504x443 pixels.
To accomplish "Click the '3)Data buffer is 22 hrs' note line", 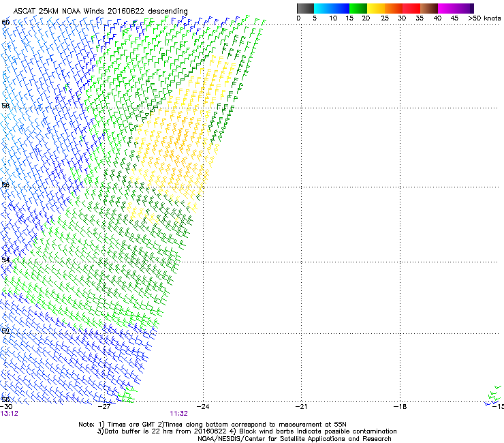I will tap(247, 431).
